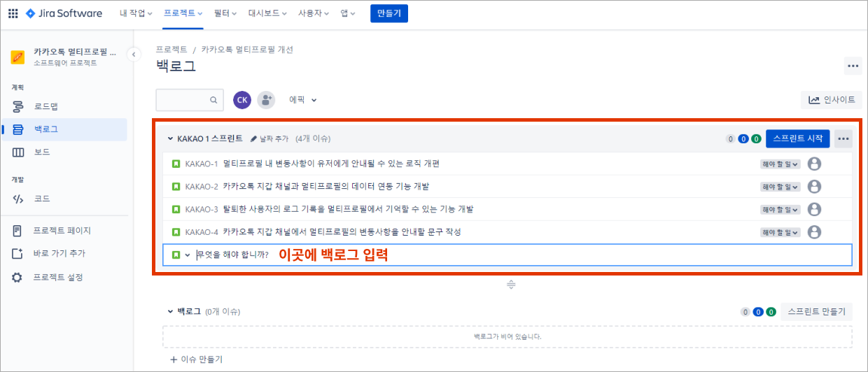Open the page-level more options button
This screenshot has width=868, height=372.
[853, 66]
